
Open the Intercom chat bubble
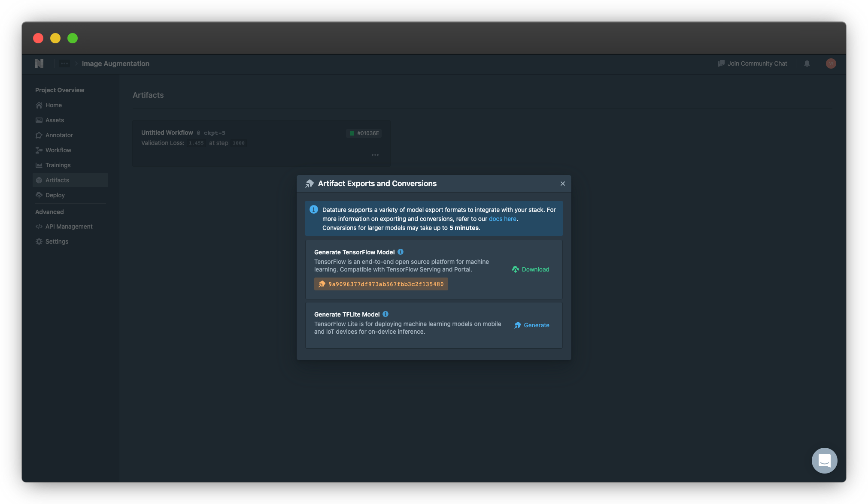coord(824,460)
